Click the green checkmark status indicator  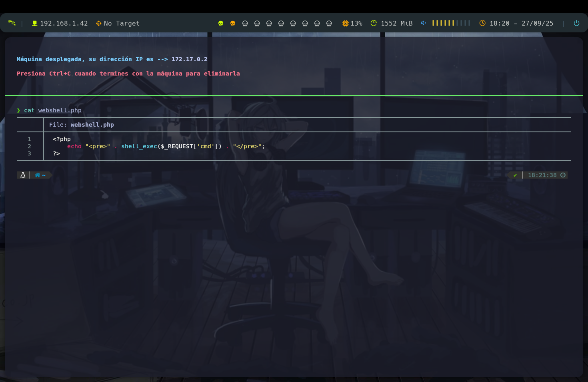[515, 175]
